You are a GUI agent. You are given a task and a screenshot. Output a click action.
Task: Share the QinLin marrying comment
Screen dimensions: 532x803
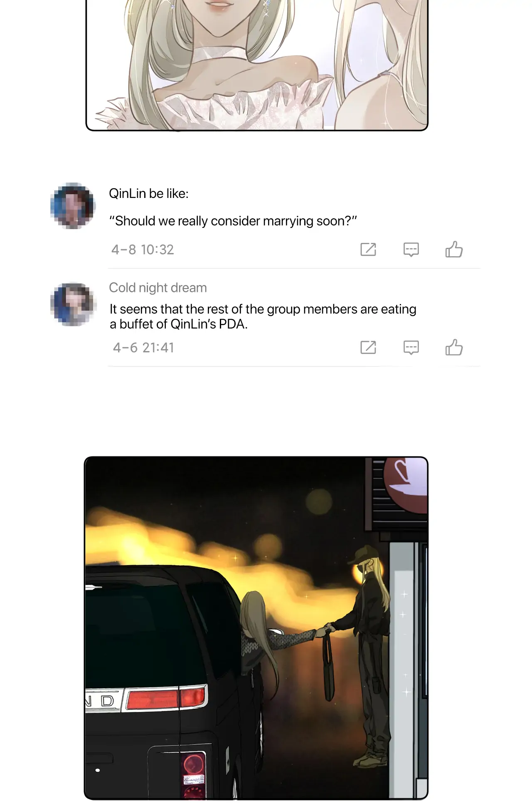368,250
